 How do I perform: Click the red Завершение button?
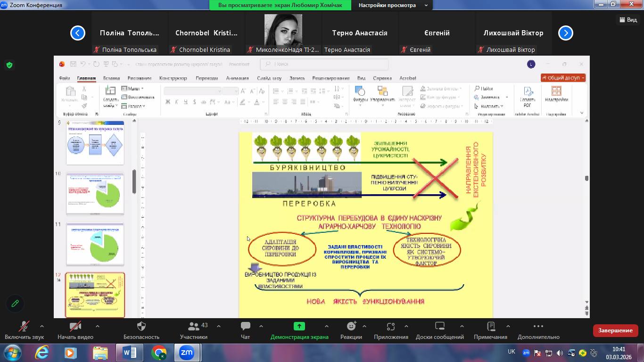point(615,330)
